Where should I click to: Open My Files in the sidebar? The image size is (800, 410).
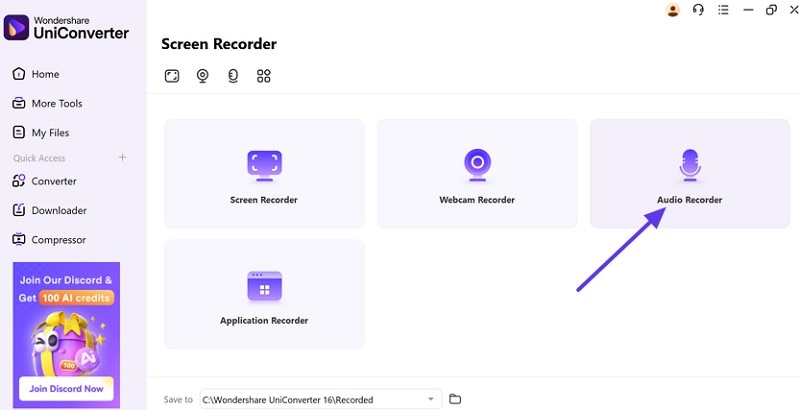click(40, 133)
